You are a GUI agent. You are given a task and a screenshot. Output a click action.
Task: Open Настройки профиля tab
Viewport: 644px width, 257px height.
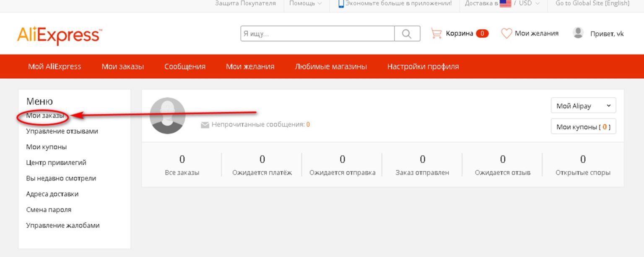(x=423, y=67)
